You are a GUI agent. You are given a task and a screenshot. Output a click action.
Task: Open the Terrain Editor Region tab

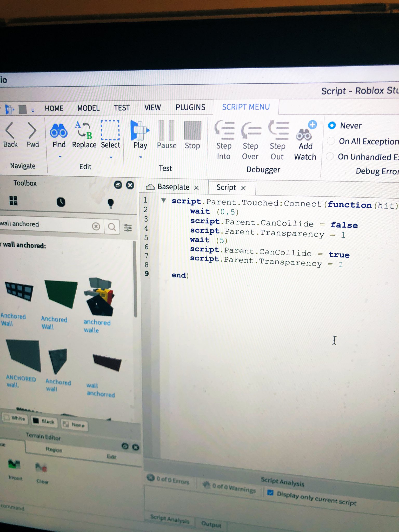54,450
